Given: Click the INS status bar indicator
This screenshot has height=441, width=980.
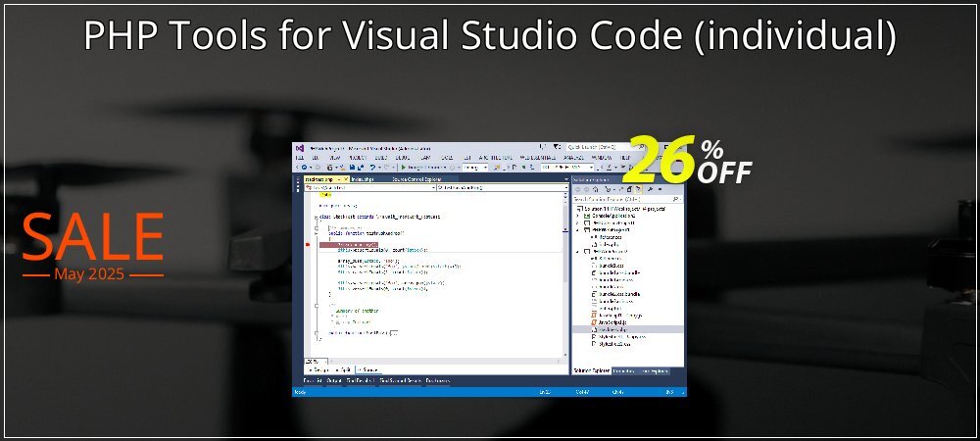Looking at the screenshot, I should [668, 392].
